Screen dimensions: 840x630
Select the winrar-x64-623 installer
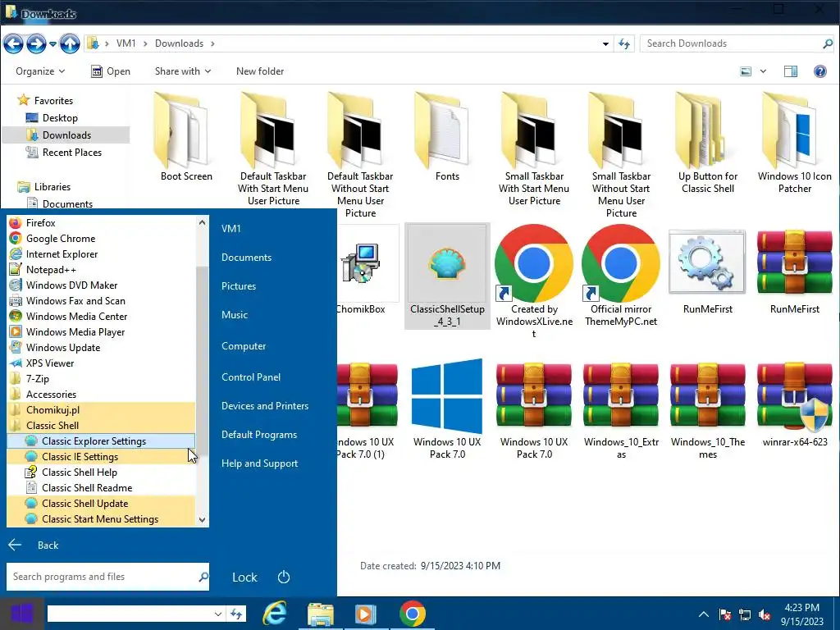pyautogui.click(x=794, y=404)
